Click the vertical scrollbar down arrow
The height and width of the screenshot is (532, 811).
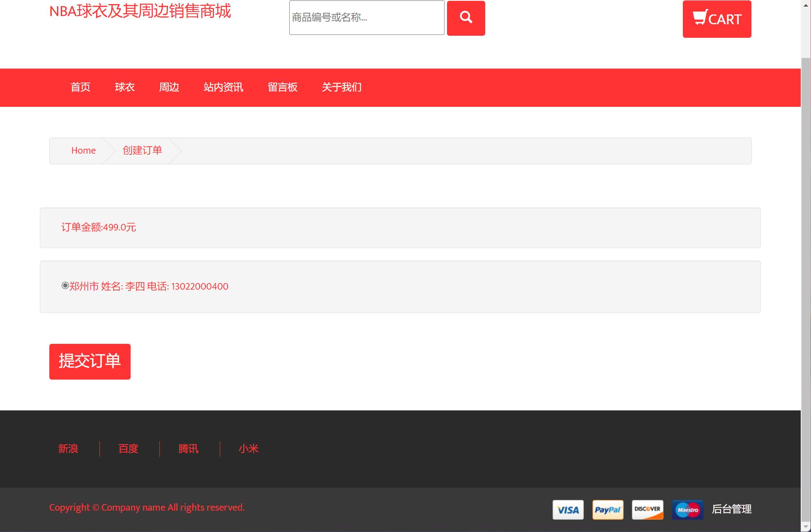[x=806, y=527]
